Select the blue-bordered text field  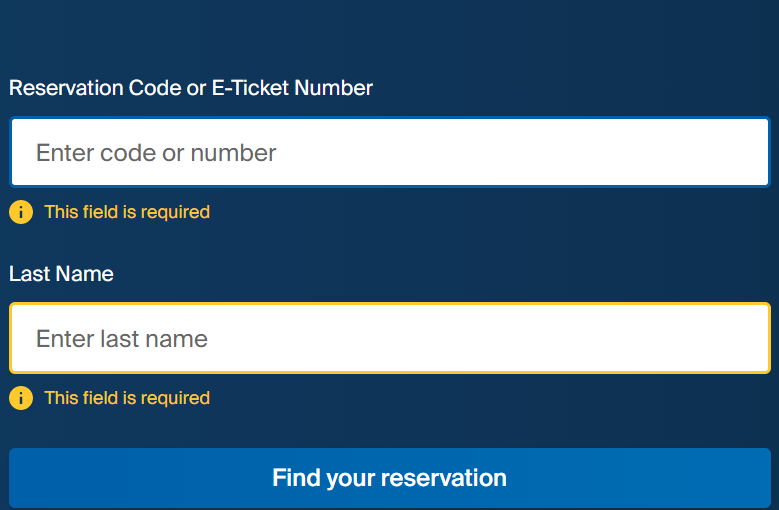coord(390,152)
